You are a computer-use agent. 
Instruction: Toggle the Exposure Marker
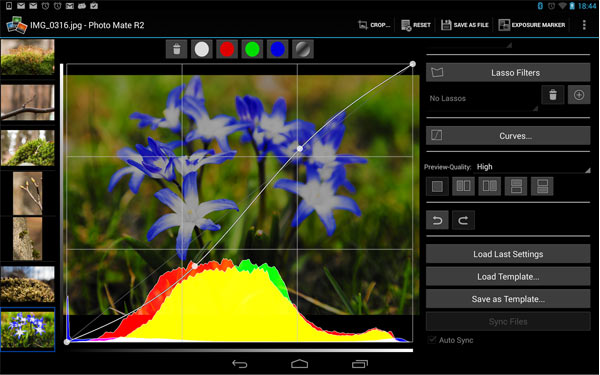532,25
